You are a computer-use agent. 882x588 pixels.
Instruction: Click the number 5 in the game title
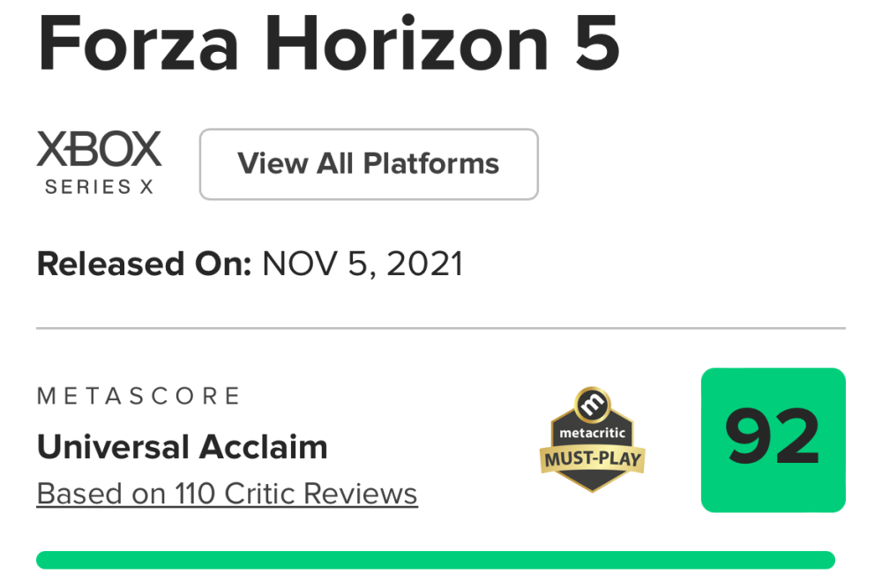pyautogui.click(x=595, y=42)
